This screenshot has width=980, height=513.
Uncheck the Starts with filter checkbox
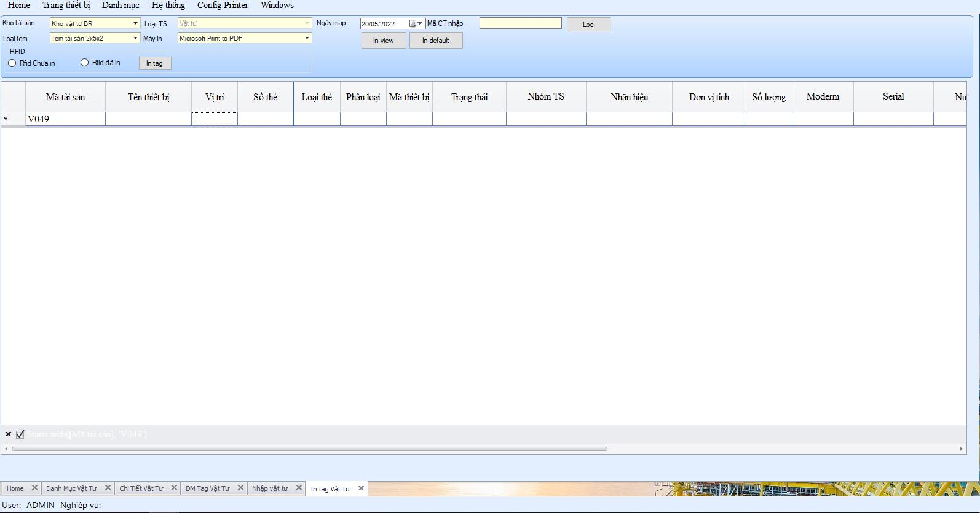(20, 434)
